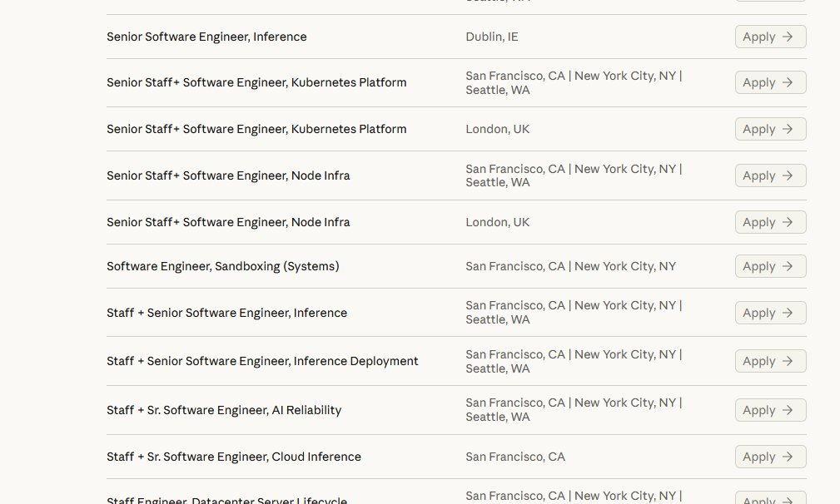Apply to Senior Software Engineer, Inference in Dublin

pos(770,37)
